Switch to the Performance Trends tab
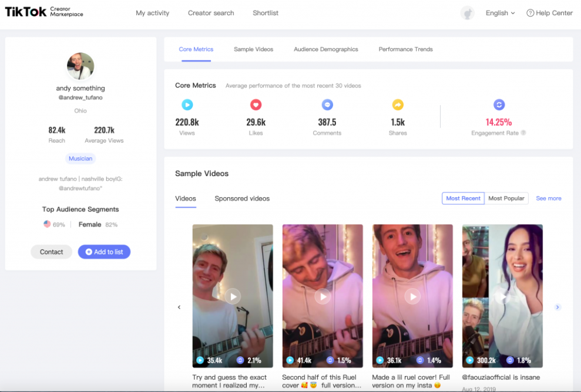 [x=406, y=49]
